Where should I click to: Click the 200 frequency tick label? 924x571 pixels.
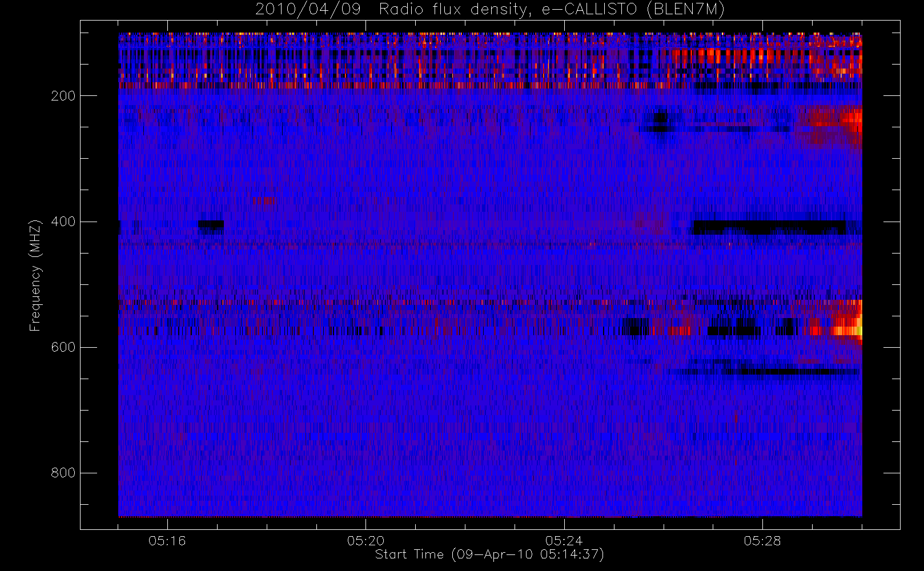[x=63, y=96]
